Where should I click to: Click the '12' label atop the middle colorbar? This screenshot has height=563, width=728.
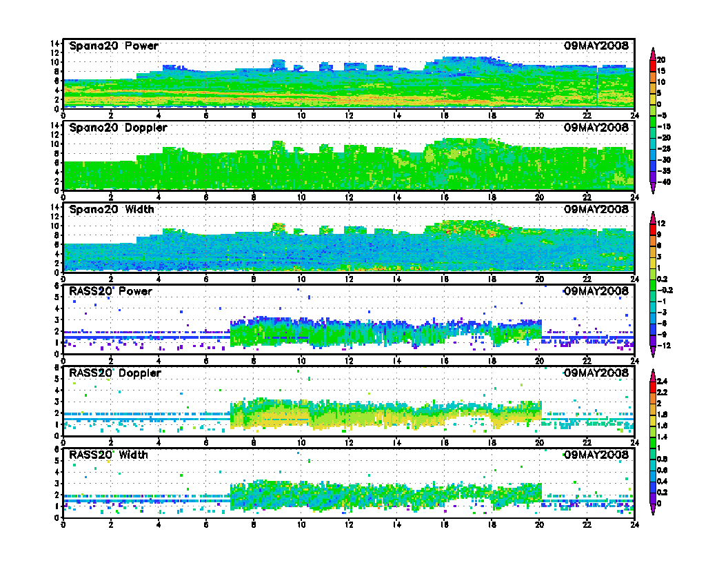(661, 224)
